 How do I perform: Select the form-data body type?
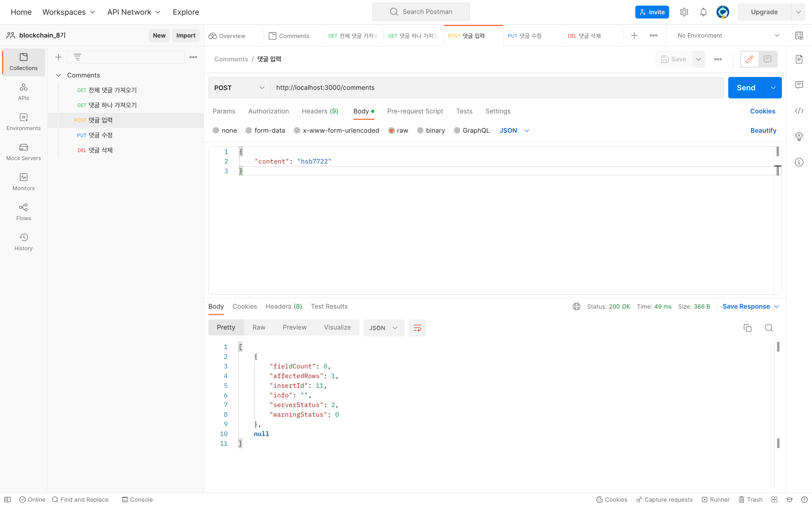[248, 131]
